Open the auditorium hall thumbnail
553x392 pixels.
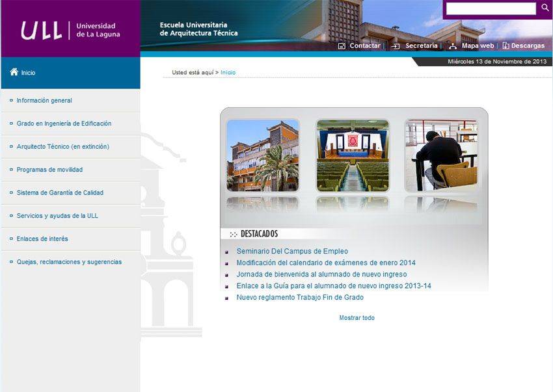click(x=353, y=155)
